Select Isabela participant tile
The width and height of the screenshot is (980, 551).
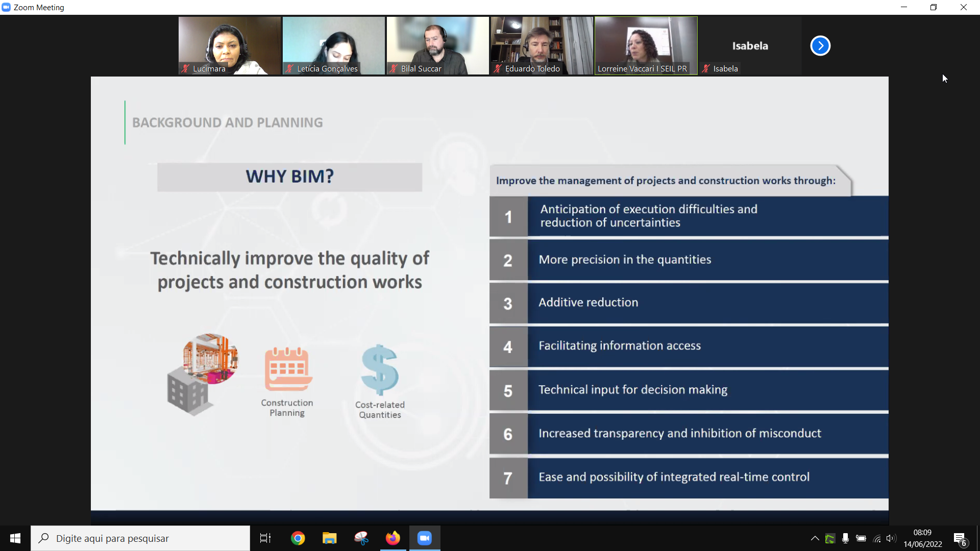pyautogui.click(x=750, y=46)
